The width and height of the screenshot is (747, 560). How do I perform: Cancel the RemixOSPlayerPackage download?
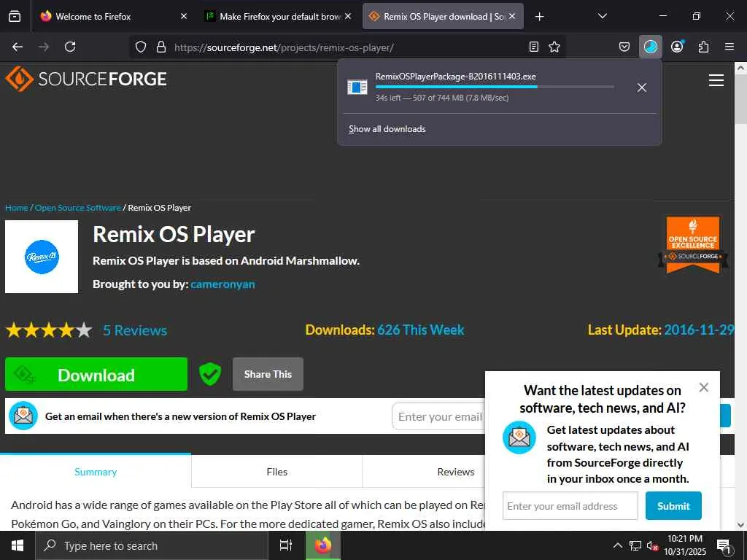[642, 87]
